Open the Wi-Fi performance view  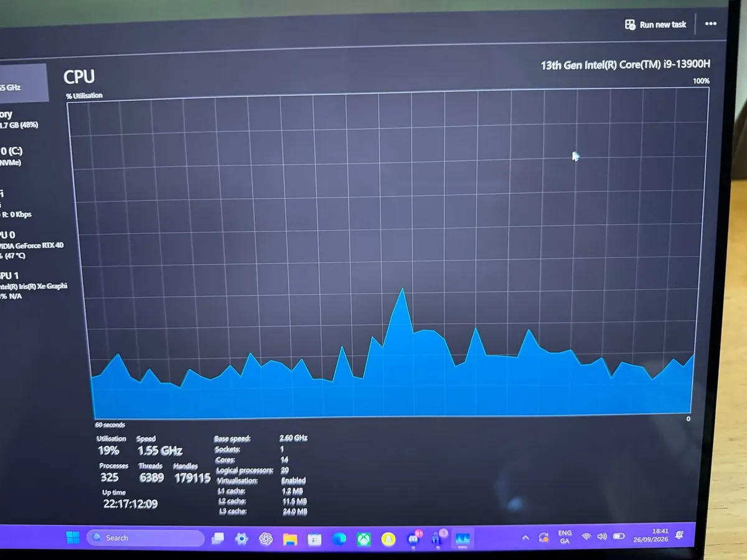point(17,204)
